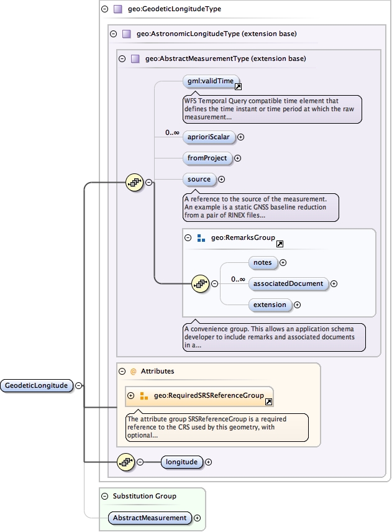The height and width of the screenshot is (532, 392).
Task: Select the gml:validTime element
Action: pyautogui.click(x=211, y=81)
